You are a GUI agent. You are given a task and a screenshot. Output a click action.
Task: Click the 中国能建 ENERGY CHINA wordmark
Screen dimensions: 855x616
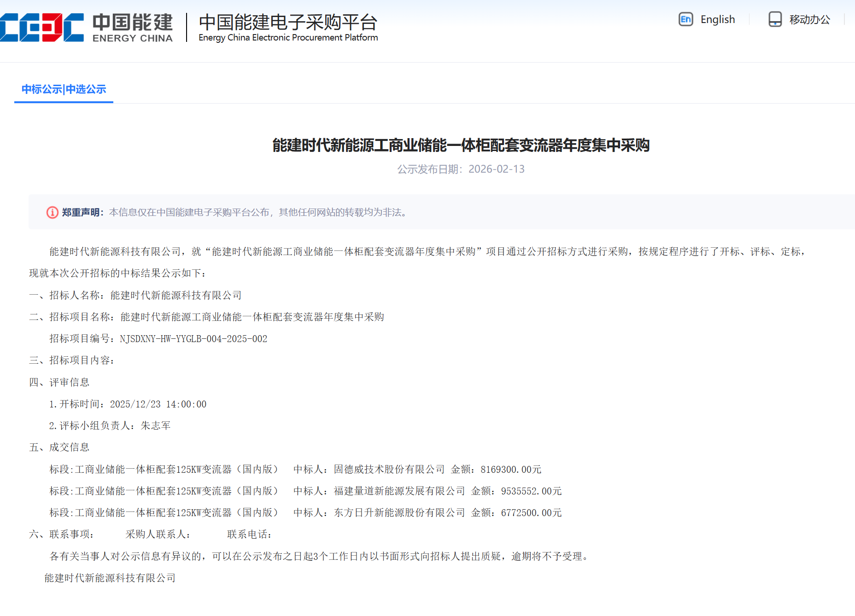coord(133,28)
